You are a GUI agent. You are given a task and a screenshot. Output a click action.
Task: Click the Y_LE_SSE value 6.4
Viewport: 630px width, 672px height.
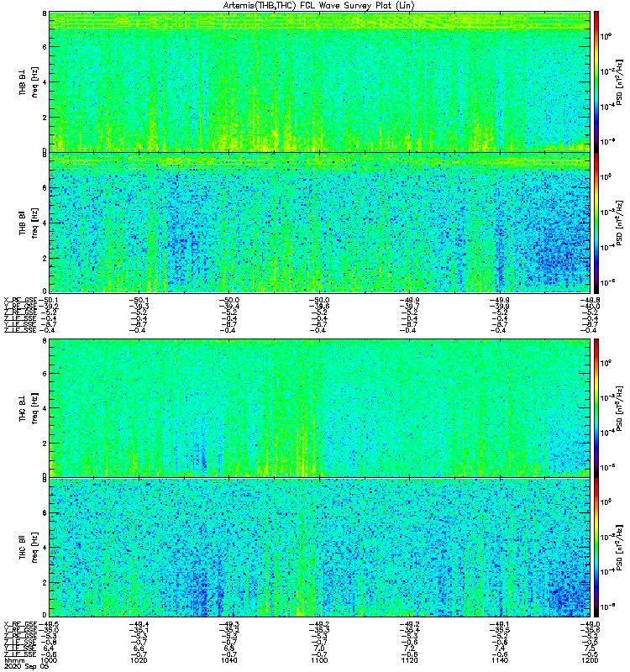[x=48, y=648]
